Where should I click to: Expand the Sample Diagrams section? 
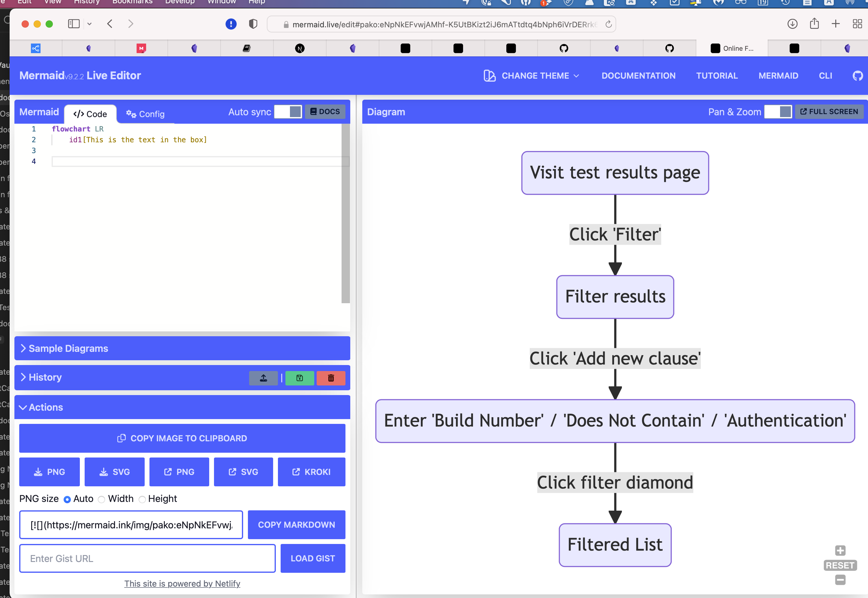coord(182,348)
